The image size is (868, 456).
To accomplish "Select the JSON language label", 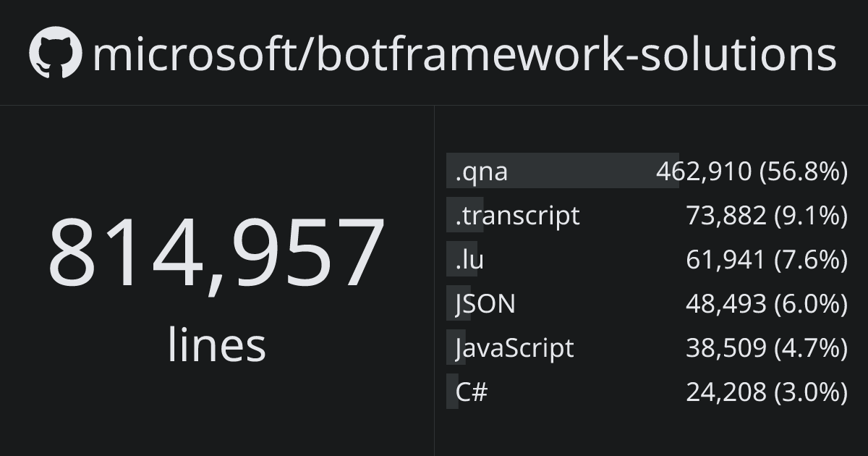I will coord(485,303).
